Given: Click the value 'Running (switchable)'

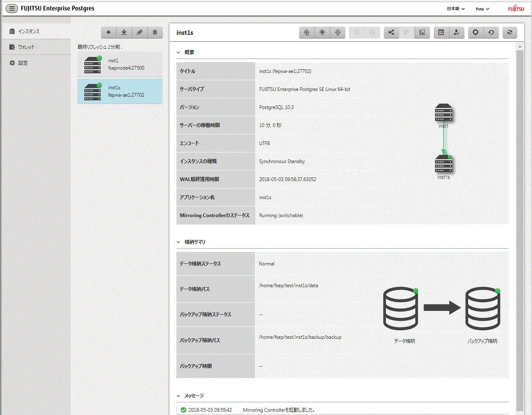Looking at the screenshot, I should point(281,215).
